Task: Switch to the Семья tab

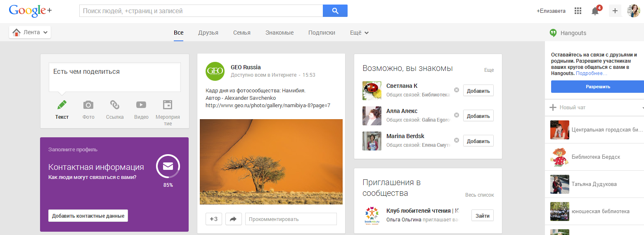Action: [x=242, y=33]
